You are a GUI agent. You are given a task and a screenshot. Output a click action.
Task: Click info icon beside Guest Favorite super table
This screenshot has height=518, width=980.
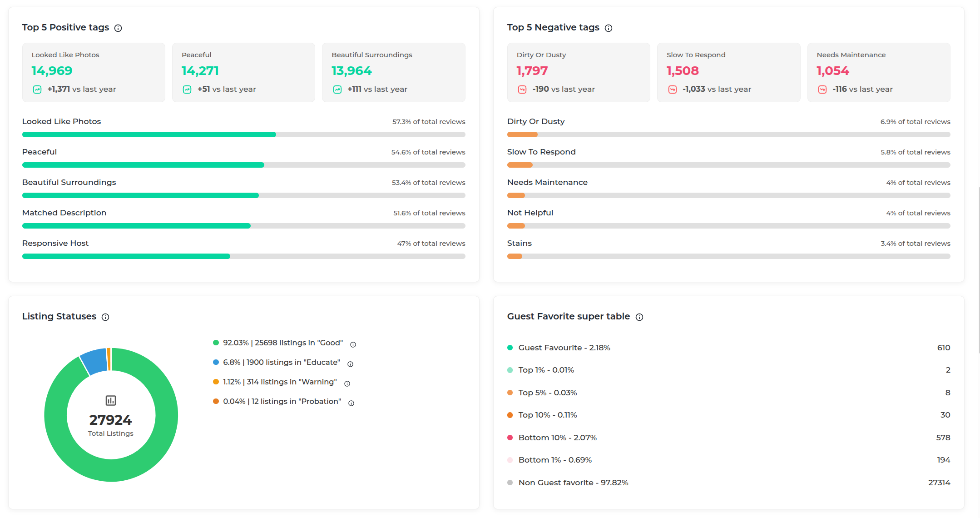(x=639, y=317)
